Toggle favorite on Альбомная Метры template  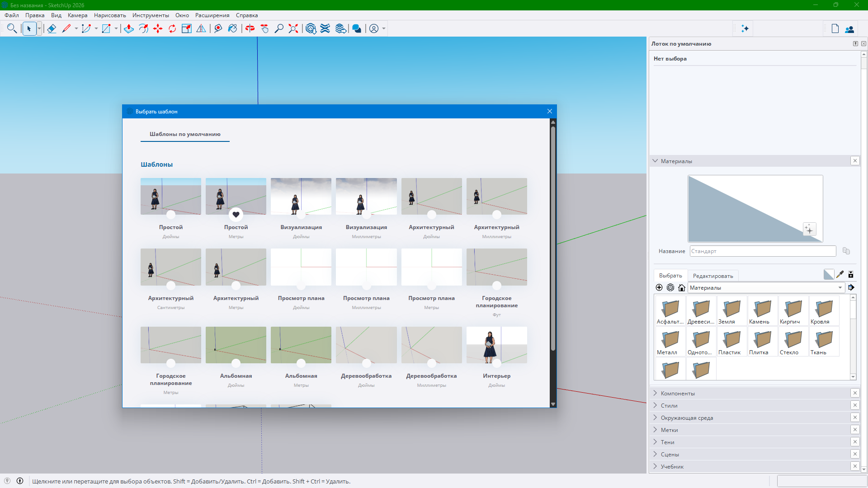[301, 363]
